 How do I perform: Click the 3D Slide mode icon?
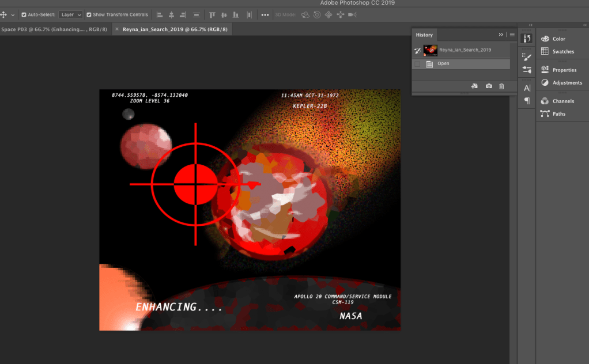pyautogui.click(x=341, y=14)
